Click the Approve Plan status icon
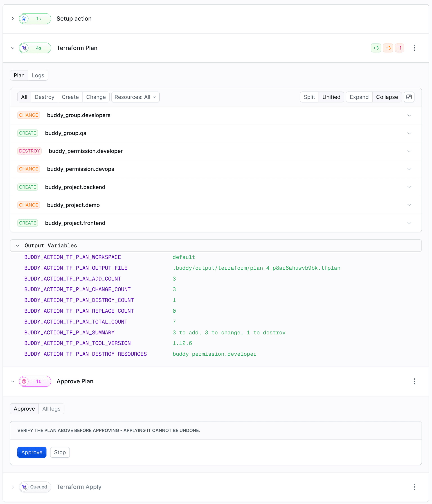Image resolution: width=432 pixels, height=504 pixels. coord(24,381)
